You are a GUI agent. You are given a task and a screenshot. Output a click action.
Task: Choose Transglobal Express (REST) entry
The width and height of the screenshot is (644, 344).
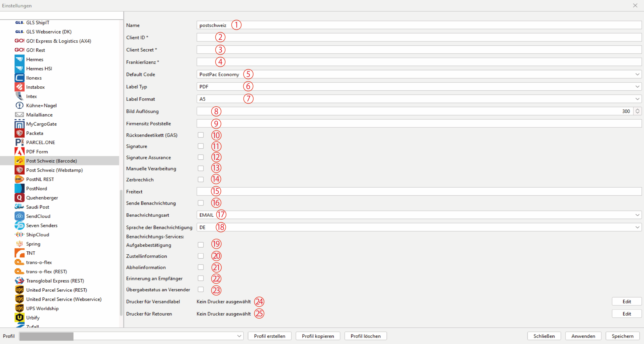tap(55, 281)
